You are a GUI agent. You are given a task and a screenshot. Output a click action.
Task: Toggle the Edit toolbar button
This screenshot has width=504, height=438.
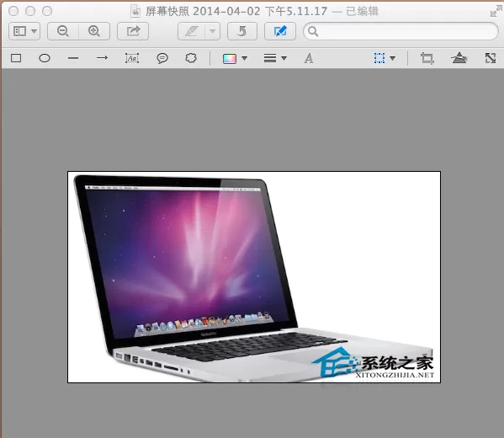tap(280, 31)
